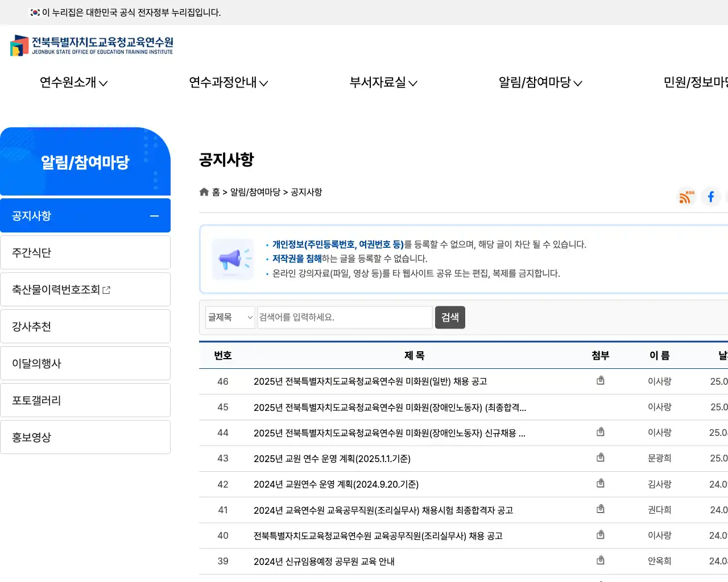Image resolution: width=728 pixels, height=582 pixels.
Task: Expand the 알림/참여마당 top menu
Action: tap(540, 82)
